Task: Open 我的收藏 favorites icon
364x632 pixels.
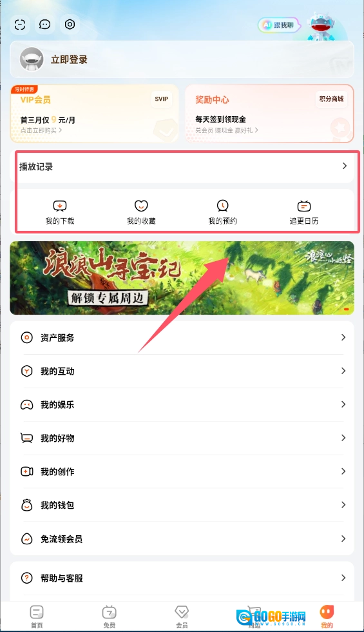Action: pyautogui.click(x=141, y=206)
